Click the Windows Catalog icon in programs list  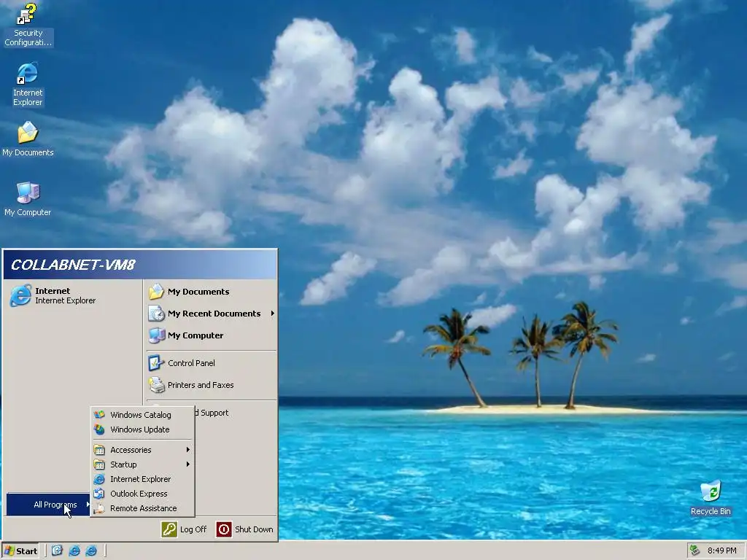coord(99,415)
